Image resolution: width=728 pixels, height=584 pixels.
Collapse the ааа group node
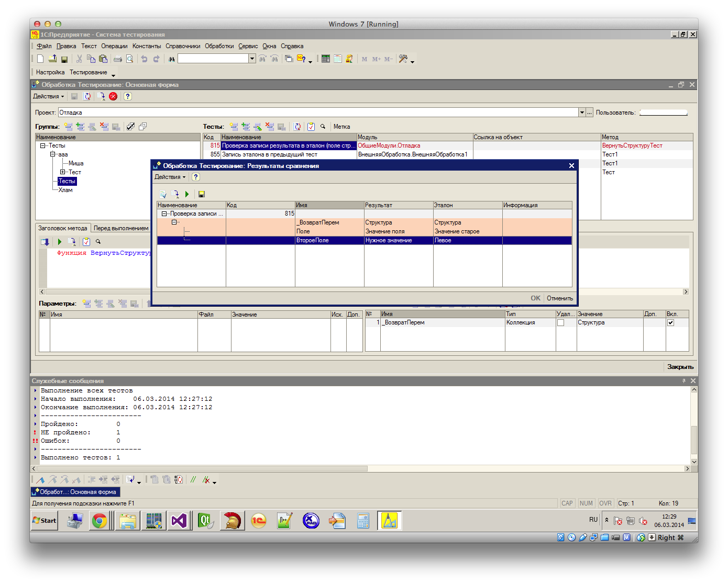[x=52, y=154]
